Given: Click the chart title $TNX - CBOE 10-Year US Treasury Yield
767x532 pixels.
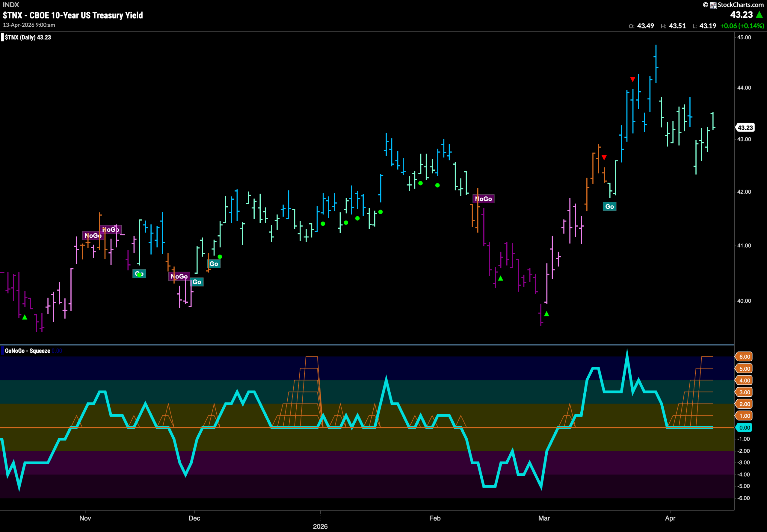Looking at the screenshot, I should pyautogui.click(x=73, y=15).
